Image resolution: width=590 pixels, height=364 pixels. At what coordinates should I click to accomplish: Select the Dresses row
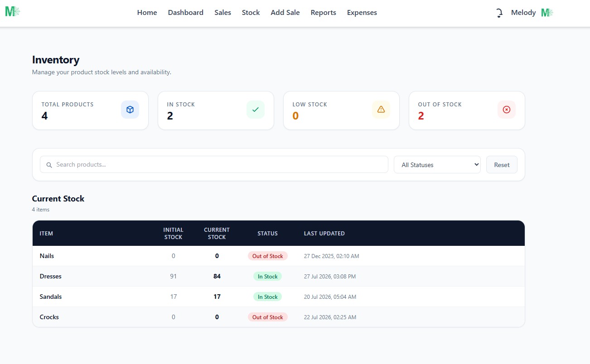279,276
